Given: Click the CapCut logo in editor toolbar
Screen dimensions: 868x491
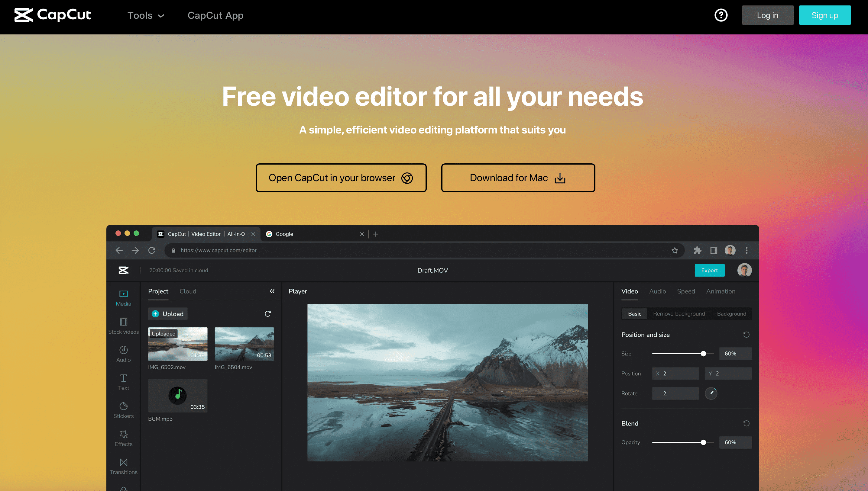Looking at the screenshot, I should (x=124, y=270).
